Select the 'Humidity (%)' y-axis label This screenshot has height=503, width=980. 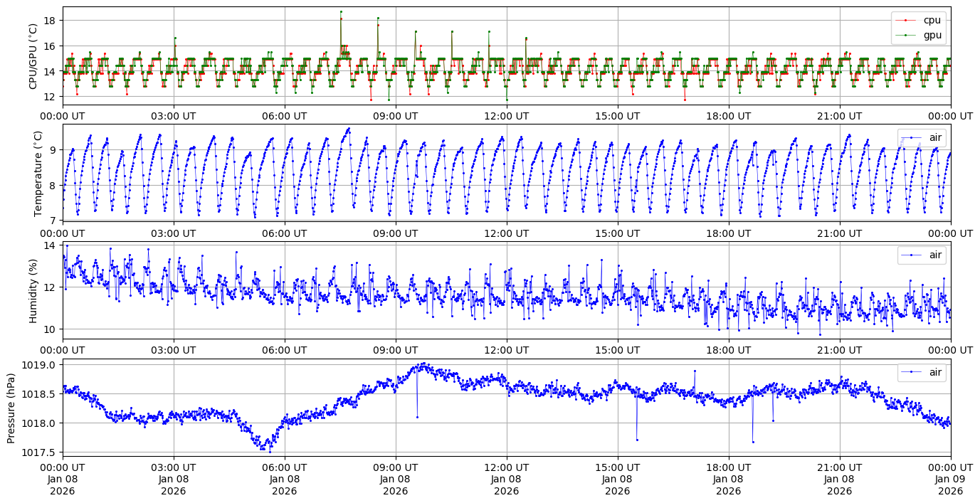[33, 290]
